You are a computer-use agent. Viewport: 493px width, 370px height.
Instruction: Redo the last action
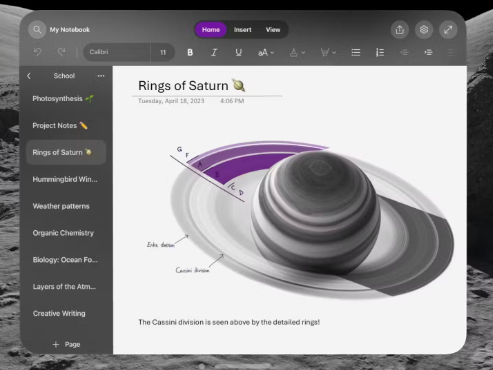[61, 52]
